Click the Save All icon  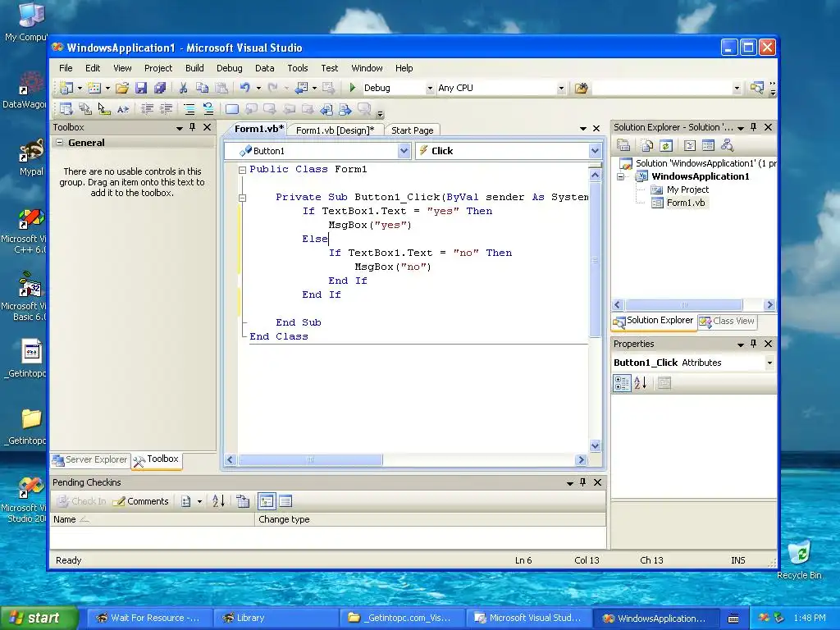[x=160, y=88]
